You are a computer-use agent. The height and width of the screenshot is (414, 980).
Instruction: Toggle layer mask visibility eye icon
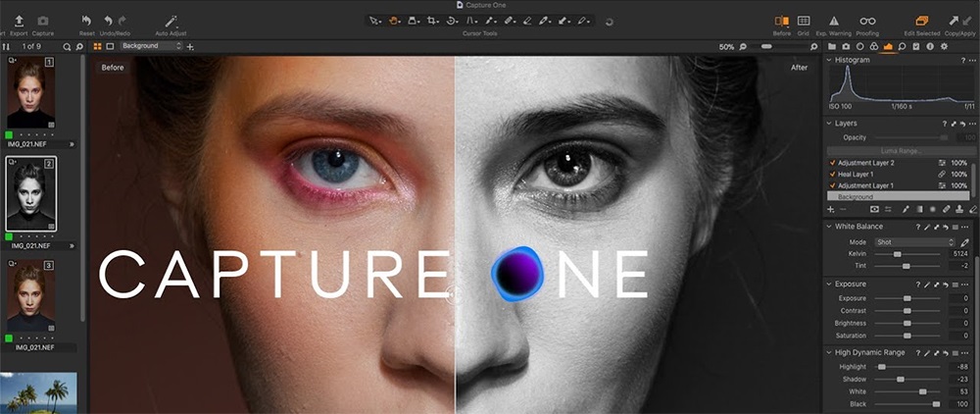[x=874, y=209]
